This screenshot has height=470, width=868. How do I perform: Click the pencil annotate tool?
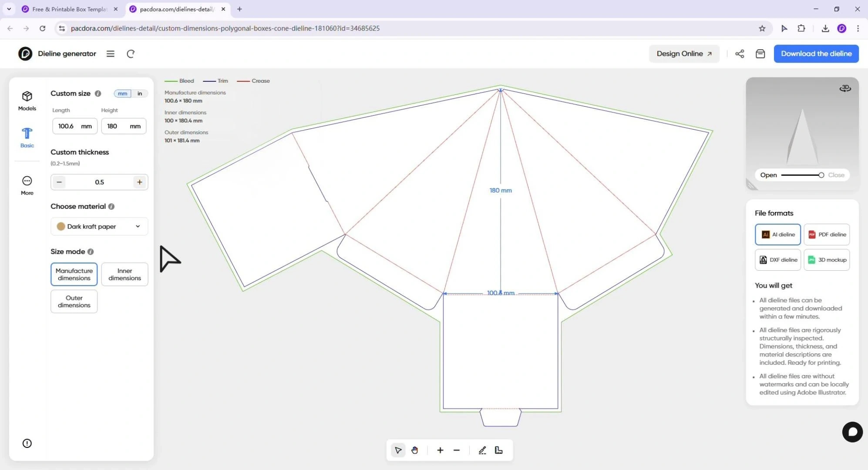[x=482, y=450]
